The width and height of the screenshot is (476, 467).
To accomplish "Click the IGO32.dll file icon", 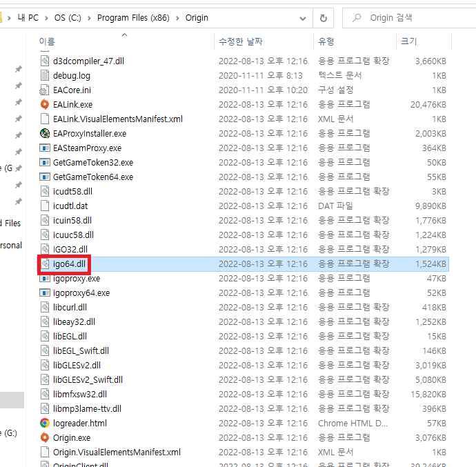I will [45, 249].
